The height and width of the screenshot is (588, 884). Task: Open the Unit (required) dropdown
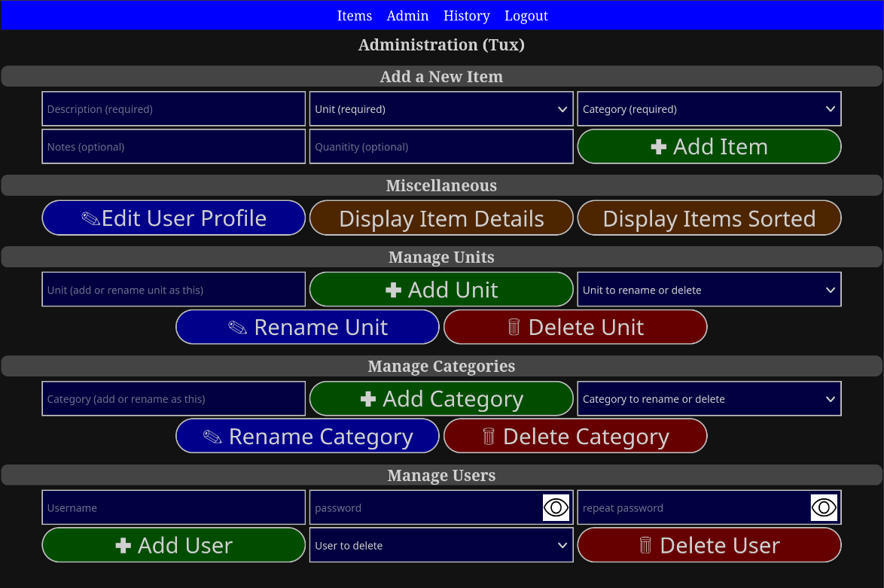441,109
